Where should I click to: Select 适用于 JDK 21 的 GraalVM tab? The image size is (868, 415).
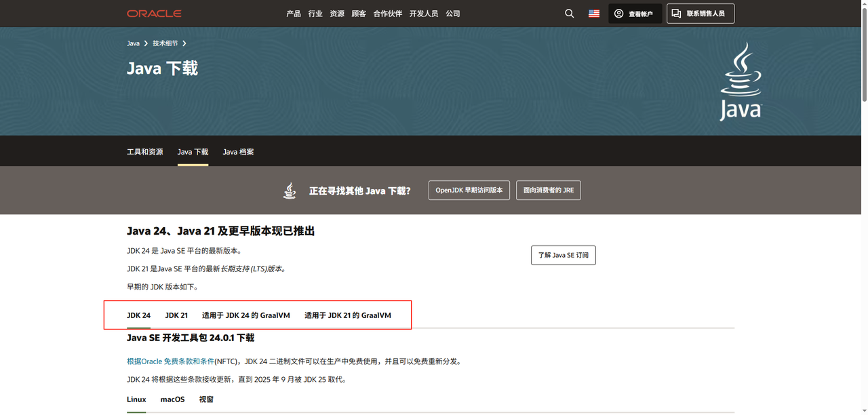pos(348,315)
